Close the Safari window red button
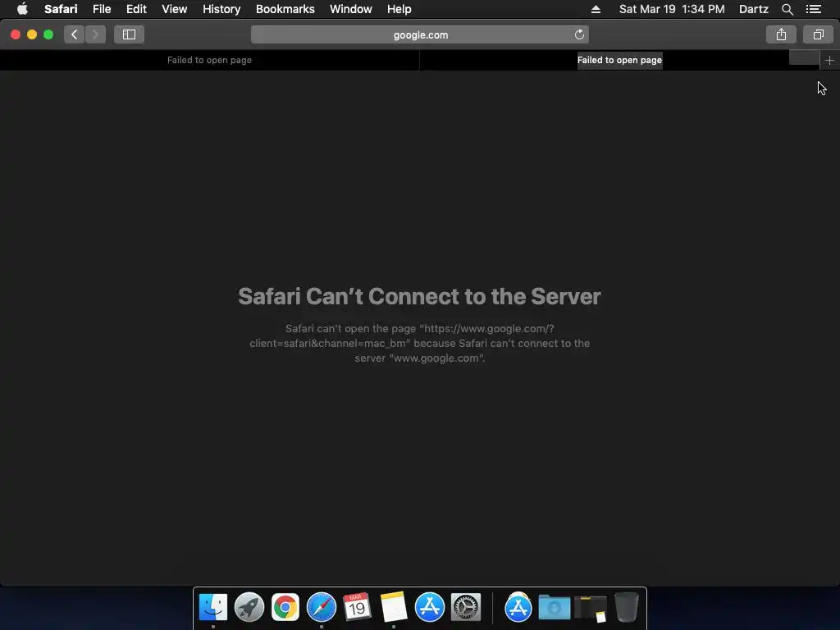Viewport: 840px width, 630px height. click(16, 34)
